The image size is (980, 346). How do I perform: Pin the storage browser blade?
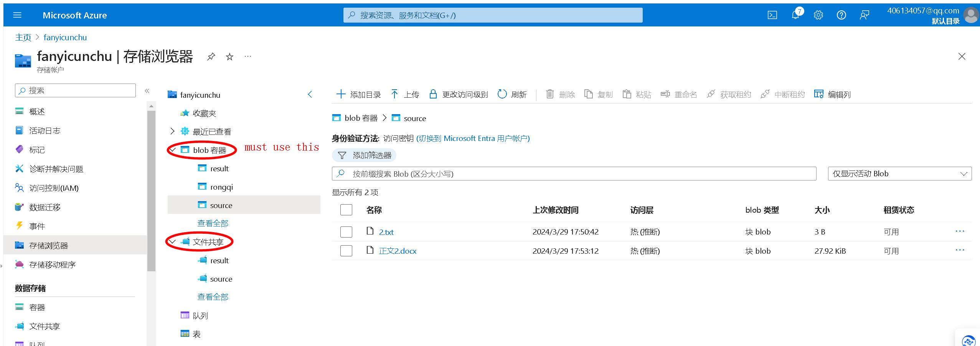point(211,57)
